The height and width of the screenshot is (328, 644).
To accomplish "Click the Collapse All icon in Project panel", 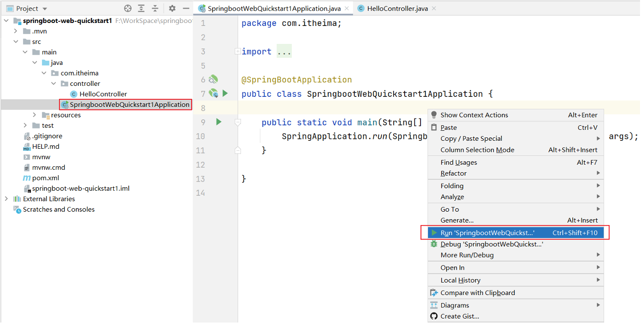I will [156, 8].
